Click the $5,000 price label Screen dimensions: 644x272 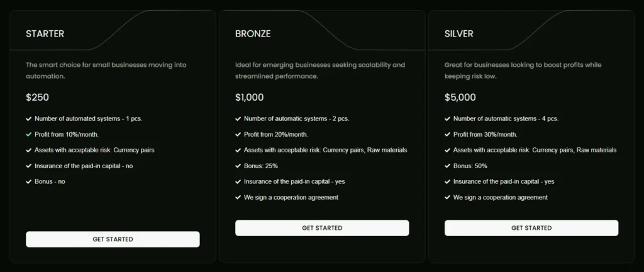[460, 98]
